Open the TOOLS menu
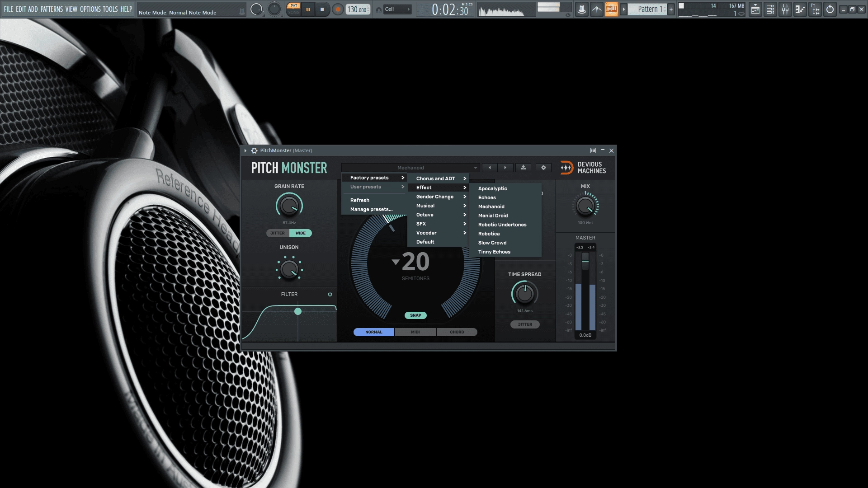868x488 pixels. [x=110, y=9]
